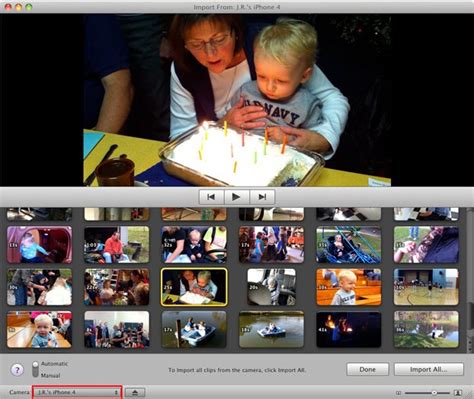
Task: Select the 17s crowd of children clip
Action: (x=271, y=245)
